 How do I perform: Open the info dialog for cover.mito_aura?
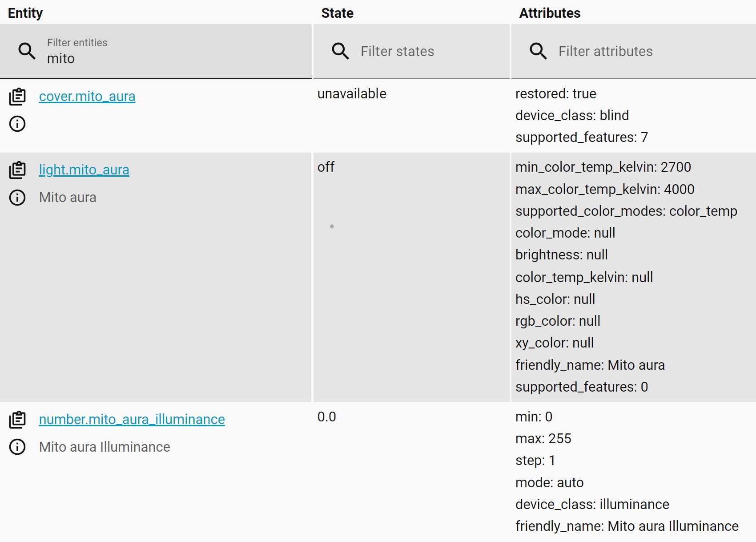(x=17, y=124)
